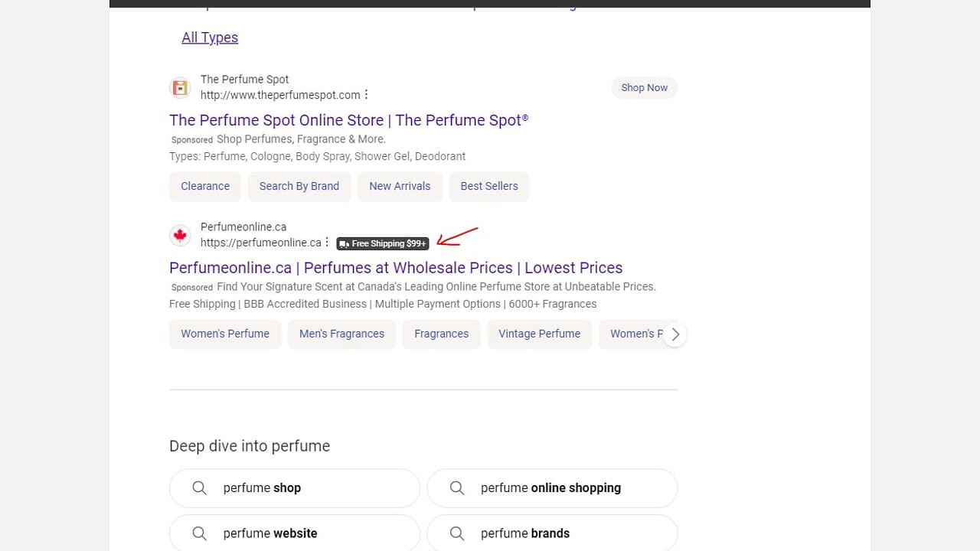Viewport: 980px width, 551px height.
Task: Click The Perfume Spot favicon icon
Action: (180, 87)
